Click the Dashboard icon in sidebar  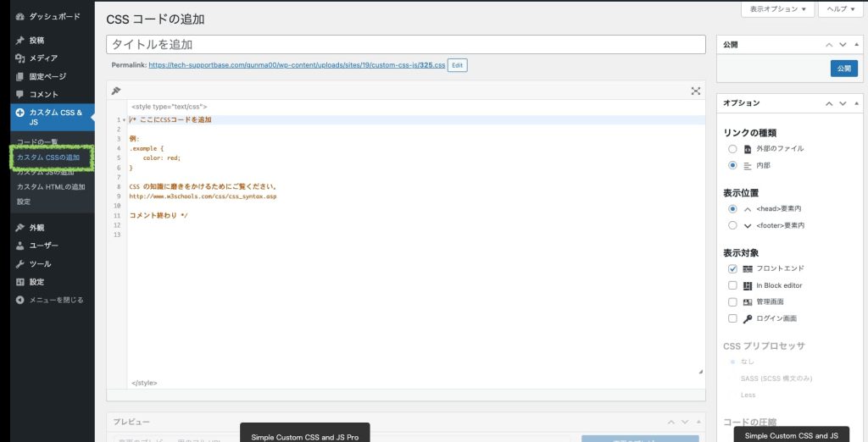tap(20, 16)
